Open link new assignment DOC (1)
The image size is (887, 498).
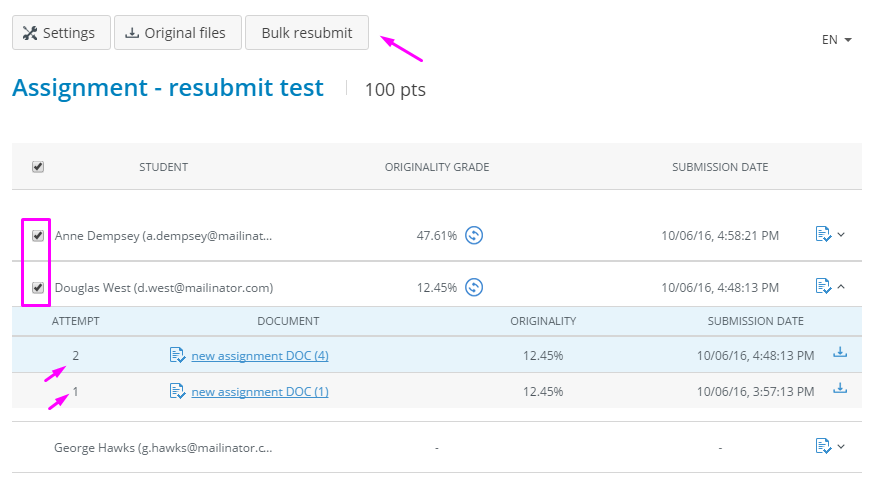pyautogui.click(x=260, y=392)
